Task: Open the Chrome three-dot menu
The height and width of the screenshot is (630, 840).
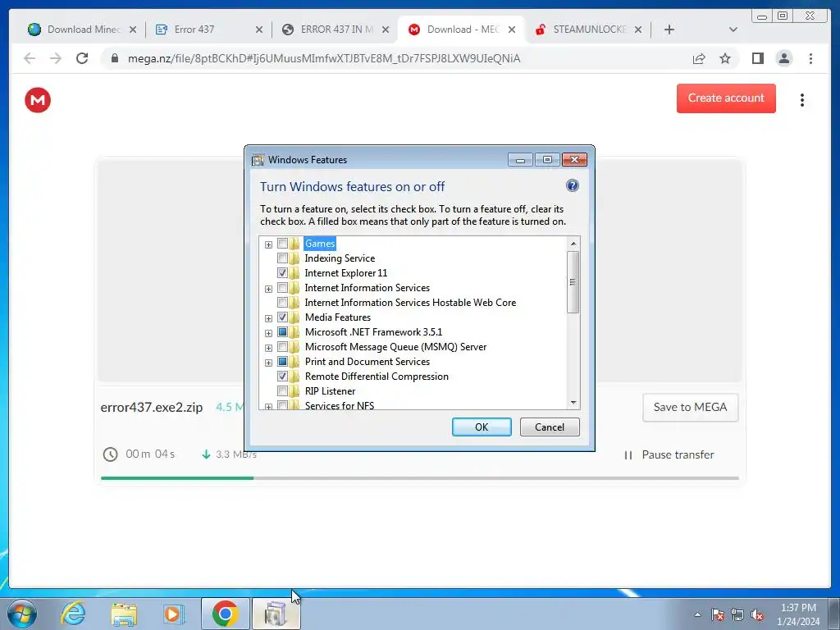Action: click(810, 58)
